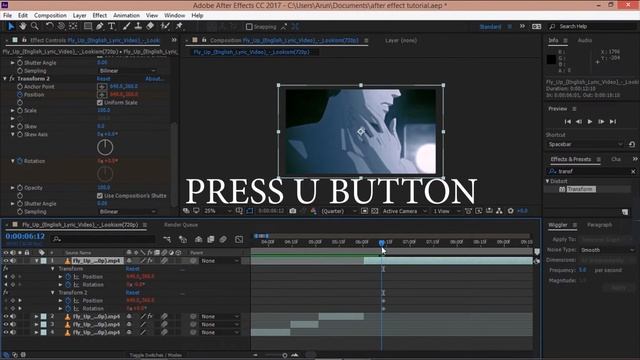Collapse the Transform 2 effect in Effect Controls
Viewport: 640px width, 360px height.
(5, 79)
